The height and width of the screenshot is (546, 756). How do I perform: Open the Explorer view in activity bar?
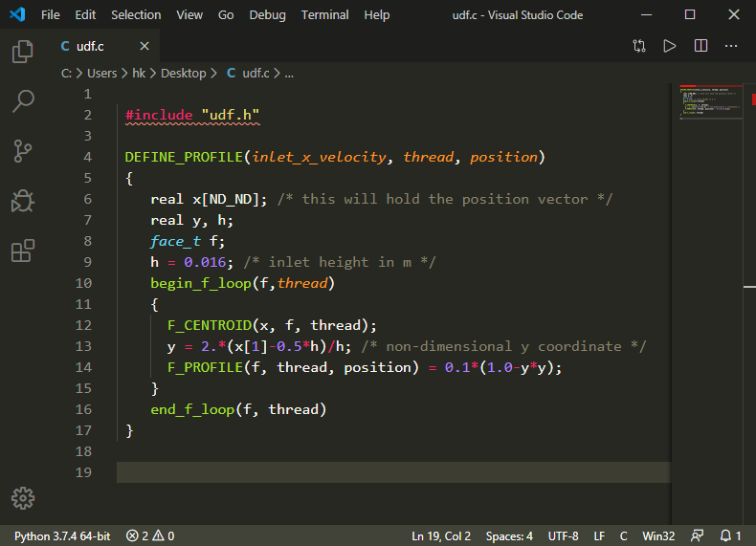click(22, 52)
